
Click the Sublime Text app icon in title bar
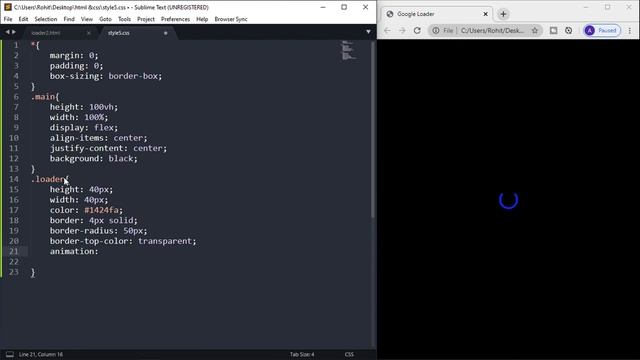(8, 7)
